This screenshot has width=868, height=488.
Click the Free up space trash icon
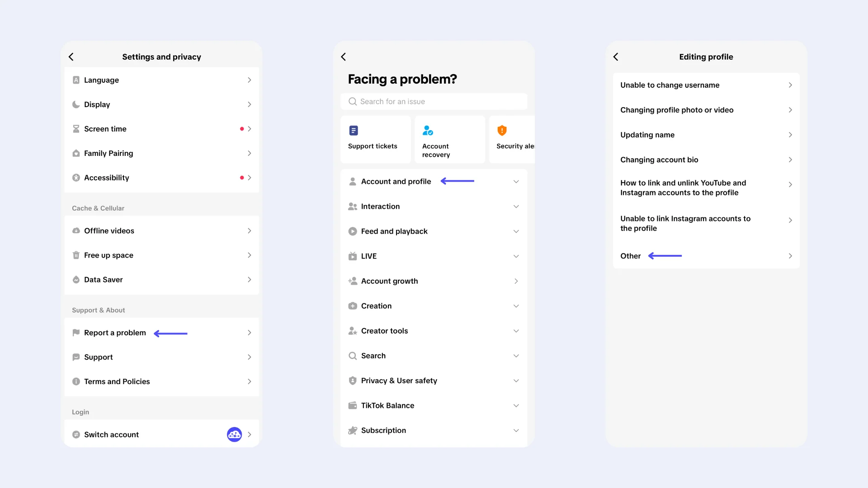coord(76,255)
